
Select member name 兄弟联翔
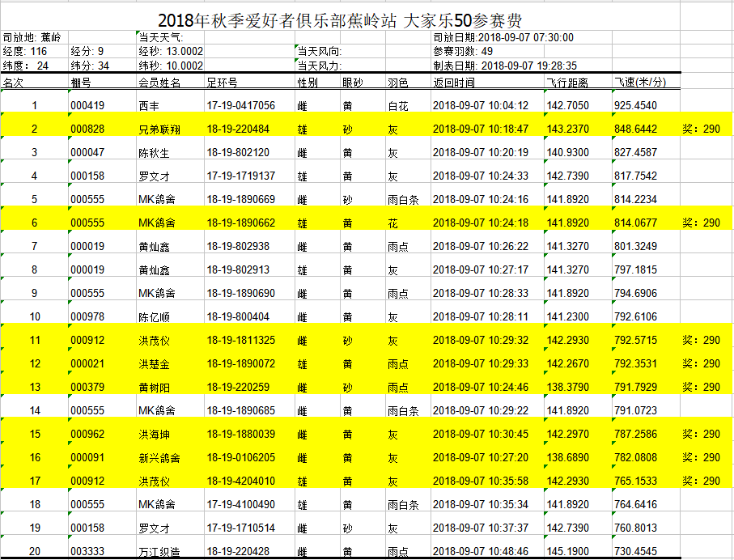[159, 129]
